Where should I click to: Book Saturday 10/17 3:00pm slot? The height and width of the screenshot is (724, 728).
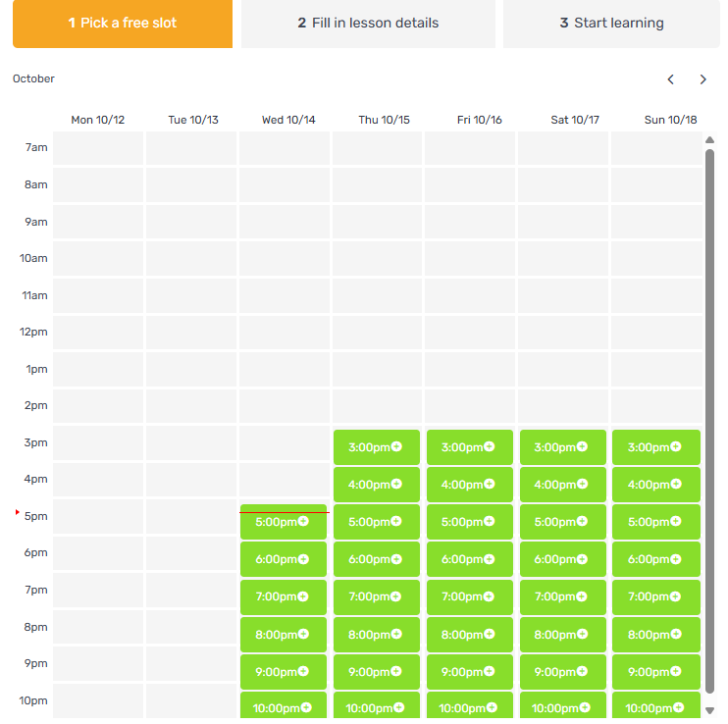coord(563,447)
